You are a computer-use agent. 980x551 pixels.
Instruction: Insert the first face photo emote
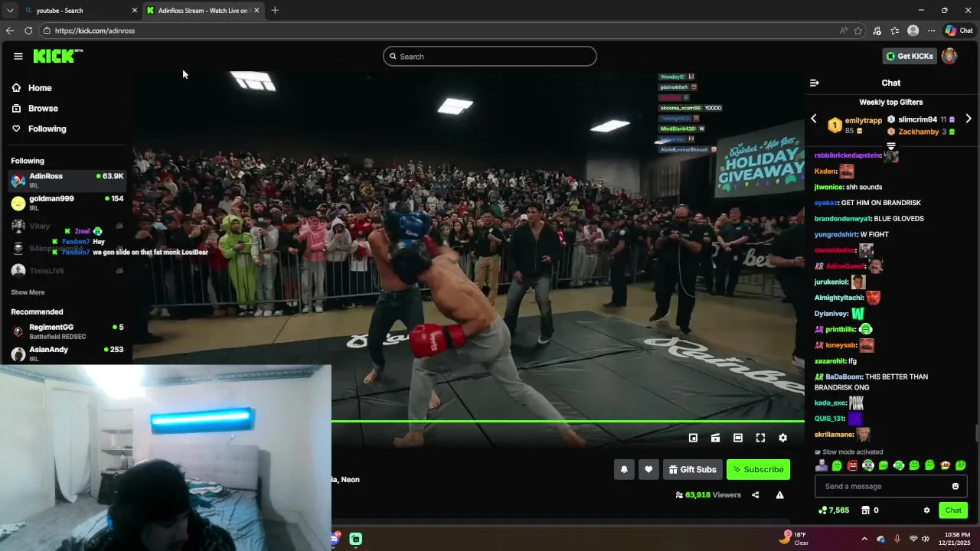coord(822,465)
